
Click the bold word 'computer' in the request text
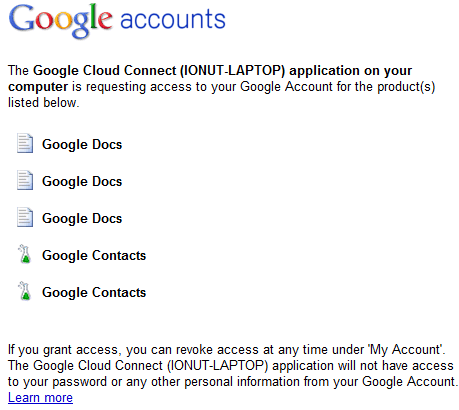[x=38, y=87]
